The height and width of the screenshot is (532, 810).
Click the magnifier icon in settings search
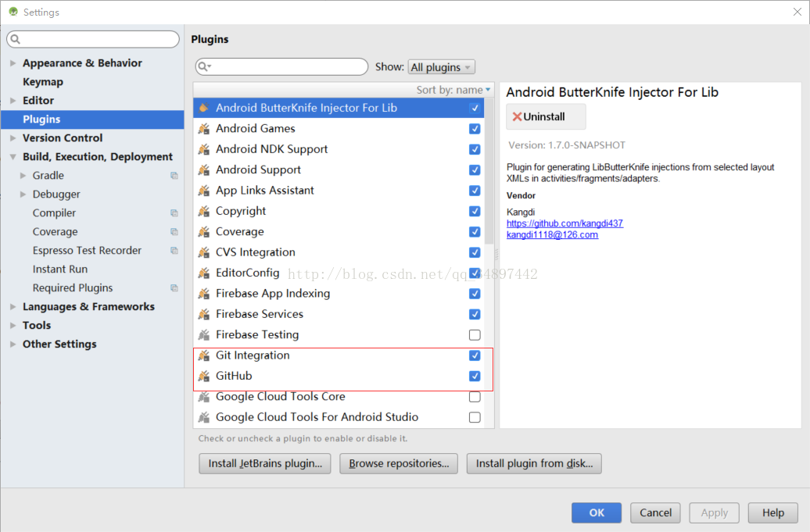(x=16, y=39)
